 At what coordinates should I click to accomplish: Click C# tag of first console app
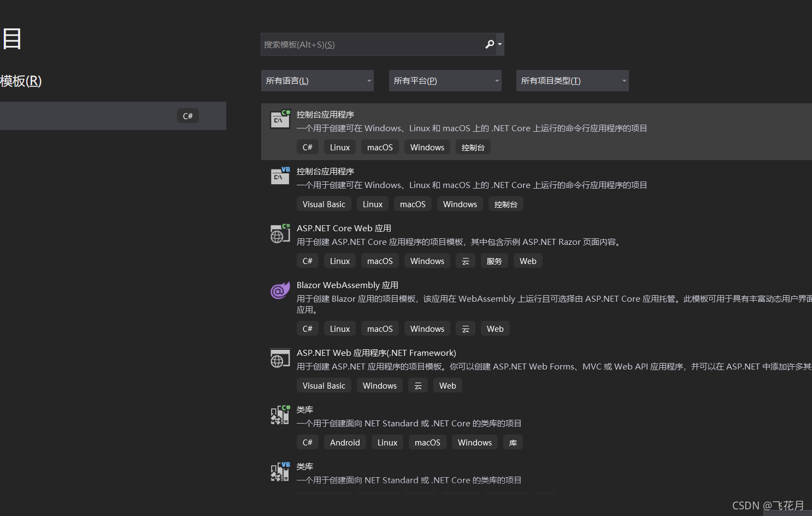pos(308,148)
